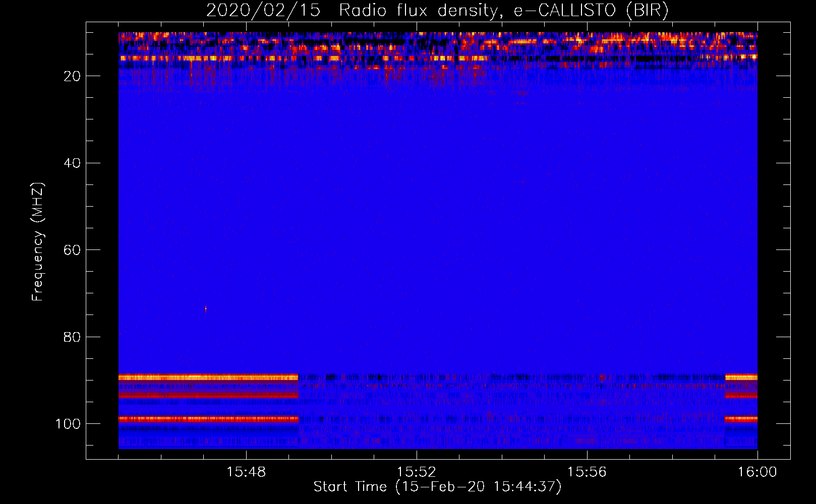Click the 'Start Time (15-Feb-20 15:44:37)' x-axis label

(x=437, y=487)
